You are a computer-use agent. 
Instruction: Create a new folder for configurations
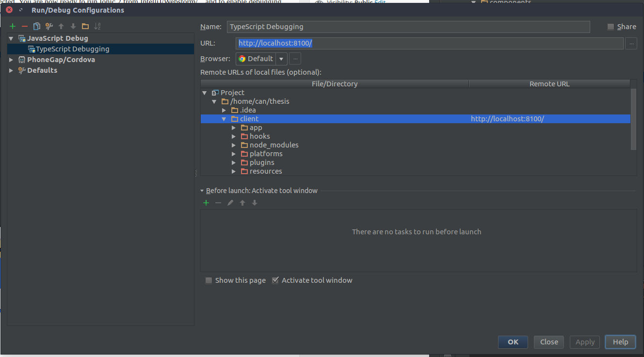click(x=85, y=26)
